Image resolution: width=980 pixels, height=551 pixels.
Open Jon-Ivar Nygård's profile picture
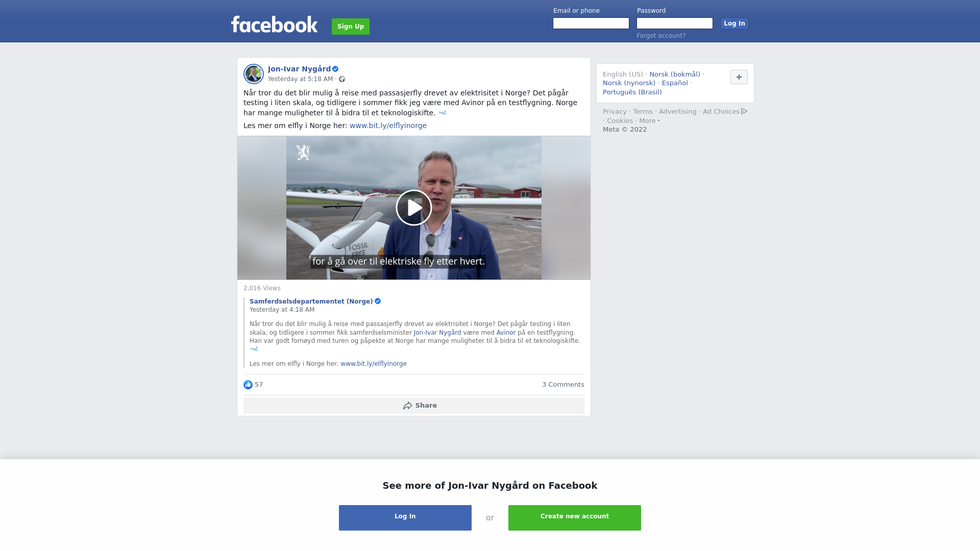(253, 74)
